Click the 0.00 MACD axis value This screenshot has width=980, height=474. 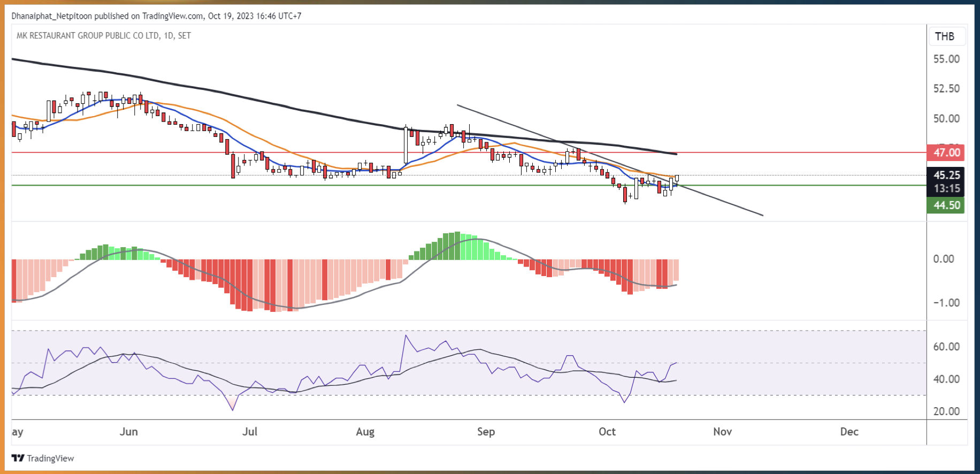pyautogui.click(x=944, y=259)
